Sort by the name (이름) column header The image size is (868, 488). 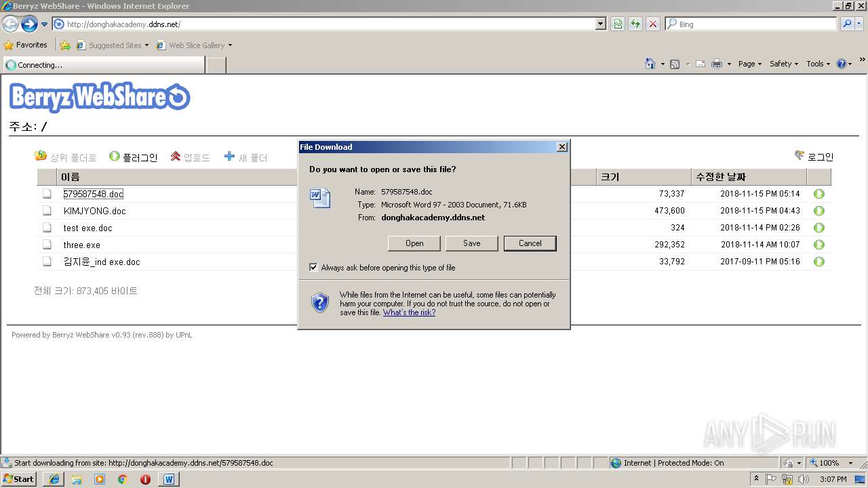click(71, 177)
